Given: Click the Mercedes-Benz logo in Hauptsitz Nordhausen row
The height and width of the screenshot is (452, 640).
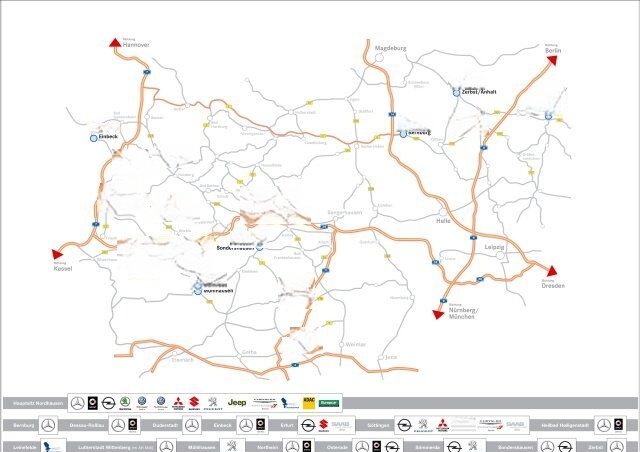Looking at the screenshot, I should coord(78,403).
